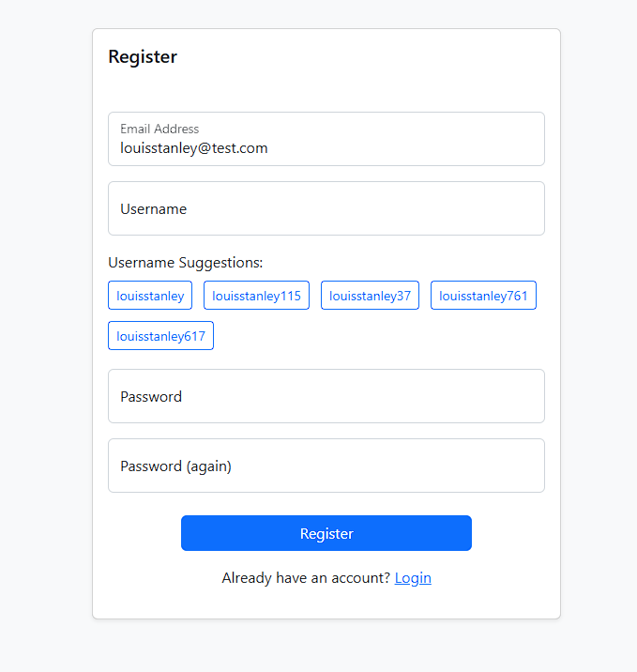The height and width of the screenshot is (672, 637).
Task: Click the 'Register' heading at the top
Action: 143,56
